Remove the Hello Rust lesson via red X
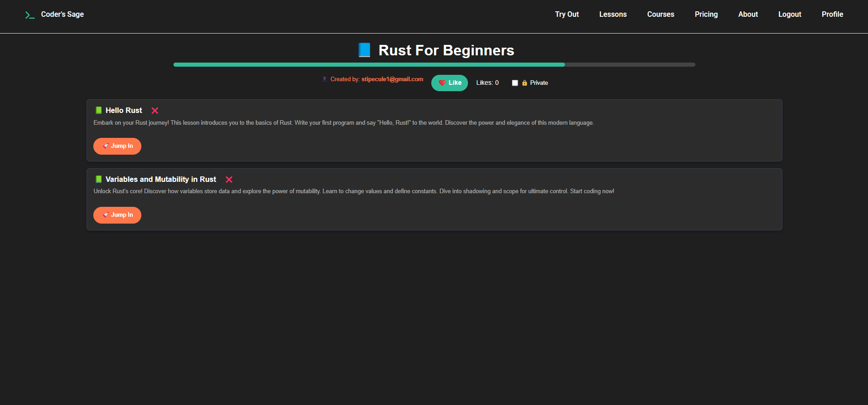The image size is (868, 405). 155,111
